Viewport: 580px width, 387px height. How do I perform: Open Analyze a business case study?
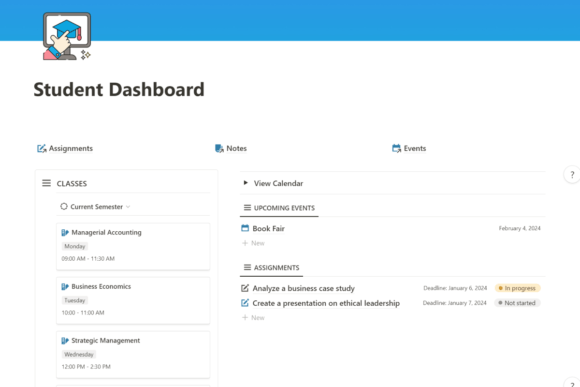(304, 288)
